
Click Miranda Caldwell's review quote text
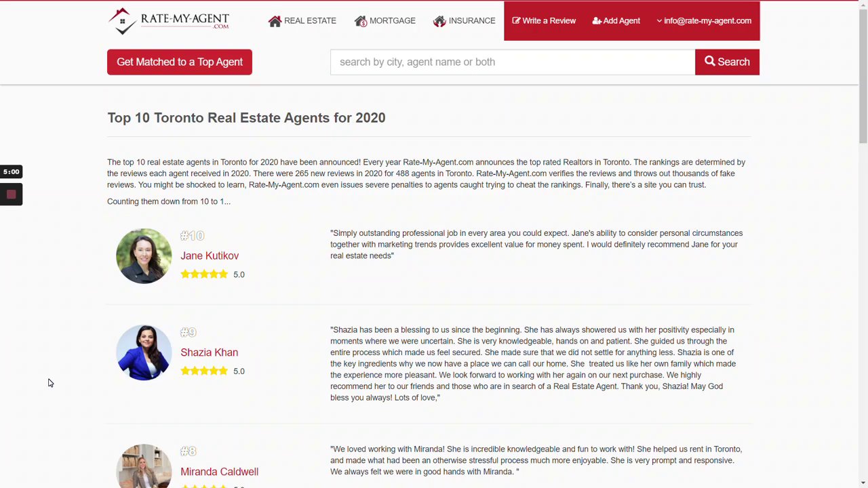[x=536, y=460]
